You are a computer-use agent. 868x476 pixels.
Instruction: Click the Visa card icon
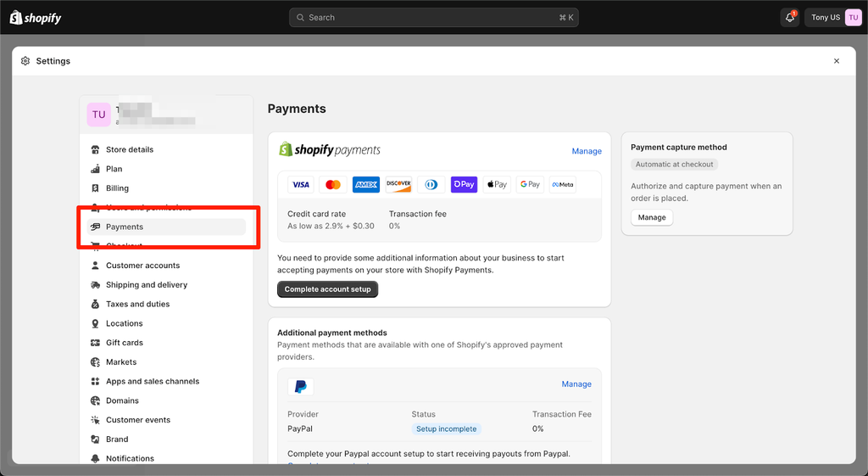301,184
